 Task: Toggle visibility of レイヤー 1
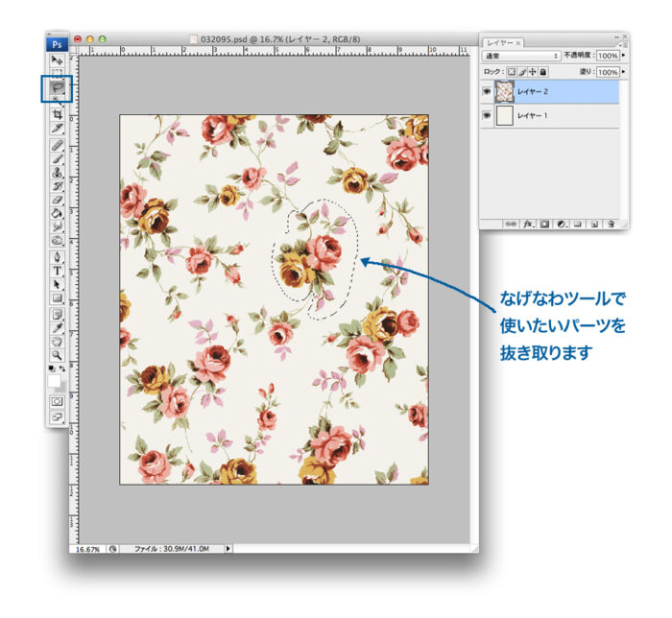[490, 116]
